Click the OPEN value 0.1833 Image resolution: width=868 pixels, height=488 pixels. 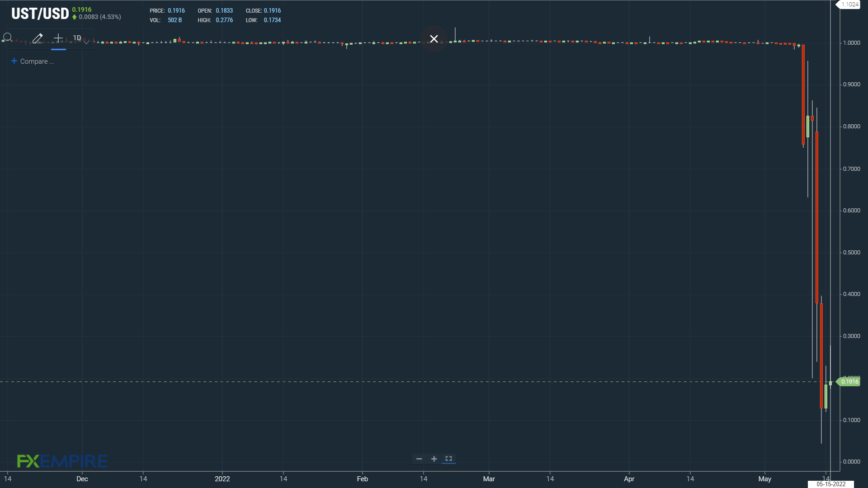[224, 10]
